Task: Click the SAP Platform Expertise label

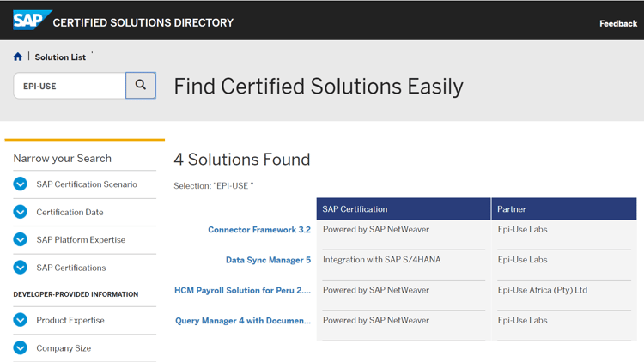Action: tap(81, 239)
